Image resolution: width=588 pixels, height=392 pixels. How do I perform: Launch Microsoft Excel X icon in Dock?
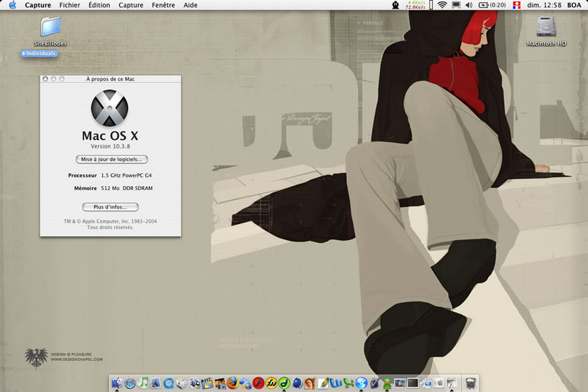point(348,383)
